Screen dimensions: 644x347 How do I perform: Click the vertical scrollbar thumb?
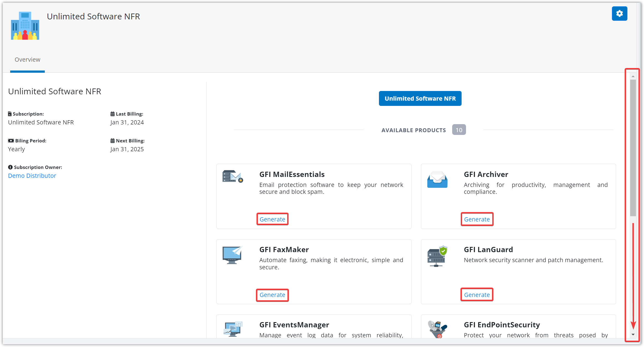pos(633,148)
